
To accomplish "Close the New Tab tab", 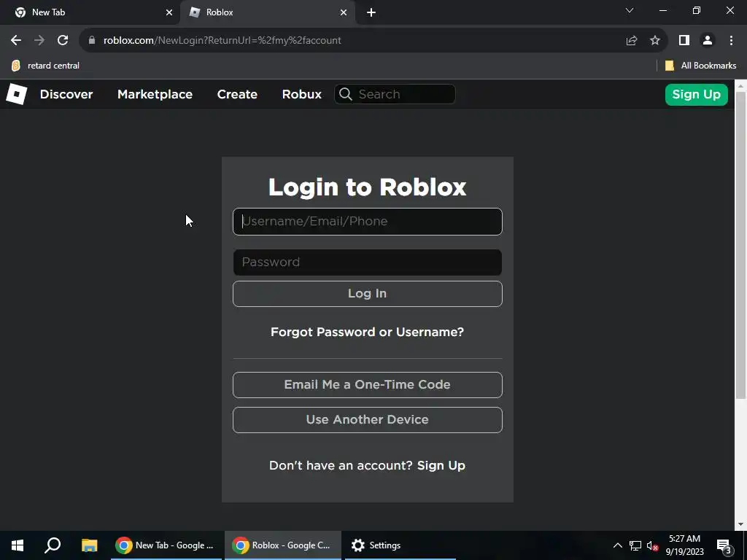I will tap(169, 12).
